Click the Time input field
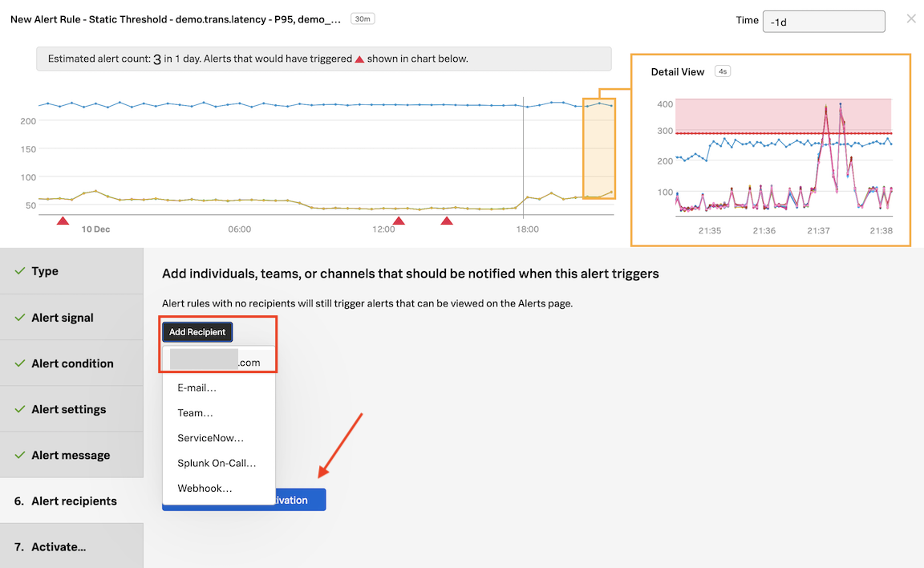Screen dimensions: 924x568 (823, 22)
